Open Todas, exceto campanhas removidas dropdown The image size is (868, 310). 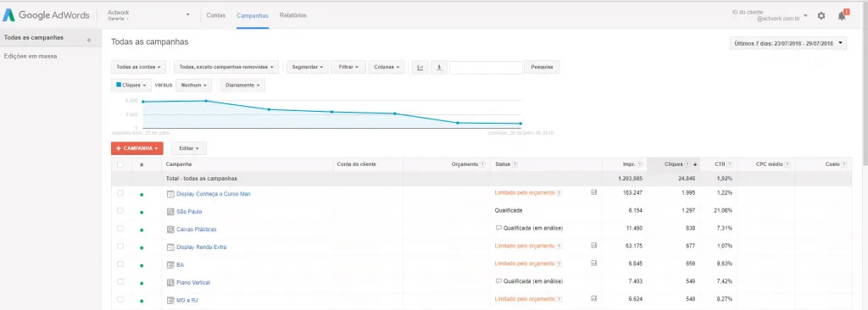click(225, 68)
